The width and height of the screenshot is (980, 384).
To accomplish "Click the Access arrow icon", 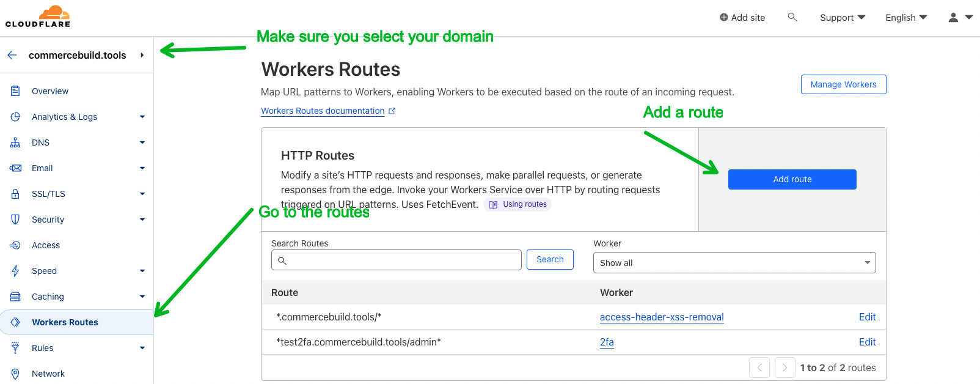I will coord(15,245).
